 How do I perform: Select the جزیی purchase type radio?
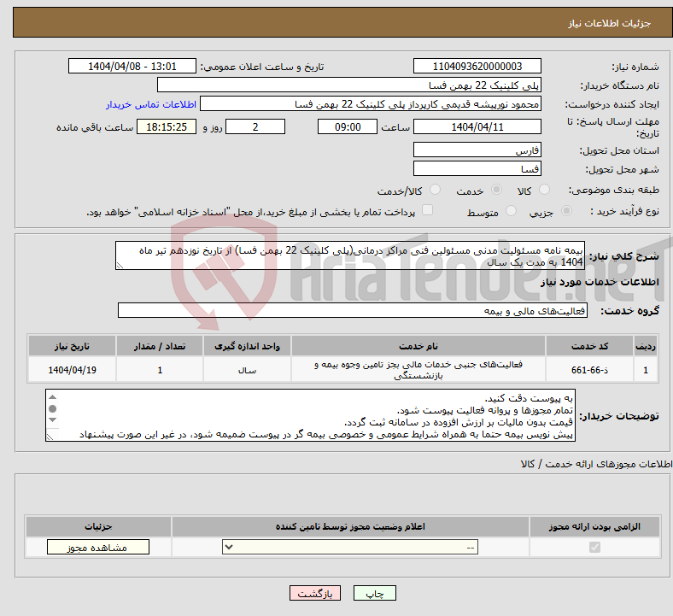566,210
